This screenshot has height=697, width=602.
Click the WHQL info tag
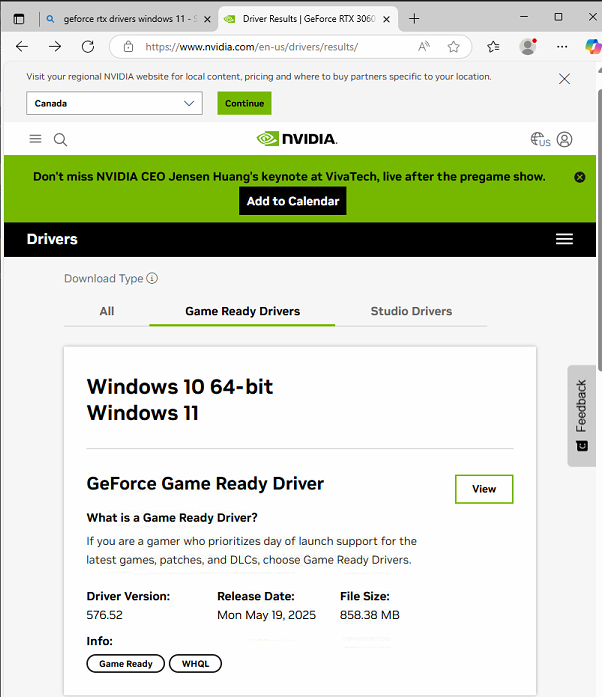click(x=195, y=664)
